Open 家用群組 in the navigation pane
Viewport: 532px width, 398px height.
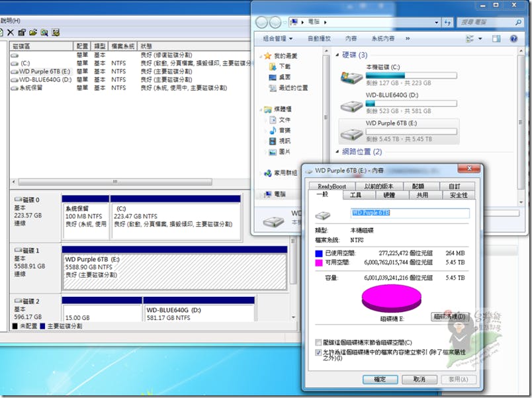click(x=285, y=173)
